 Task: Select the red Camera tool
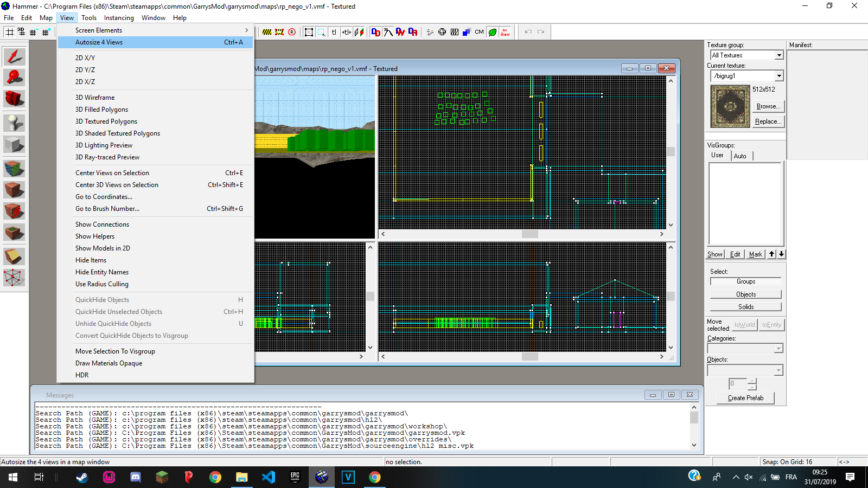click(14, 98)
